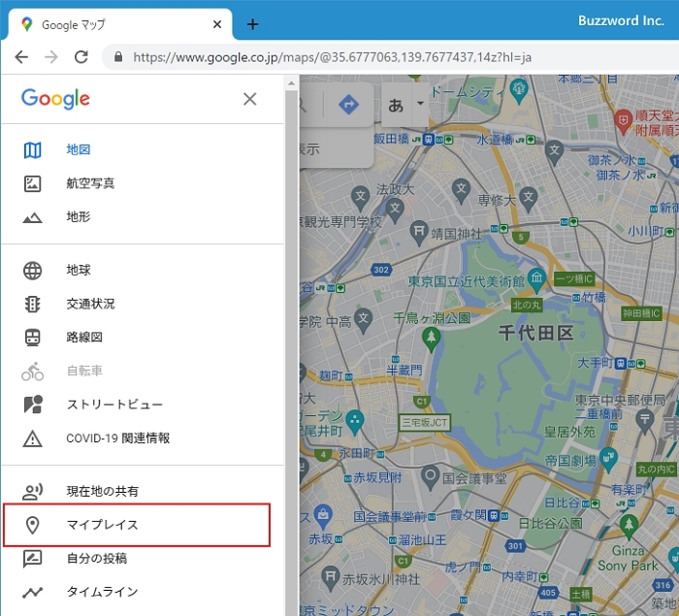Show 路線図 transit map icon
The image size is (679, 616).
pos(33,338)
